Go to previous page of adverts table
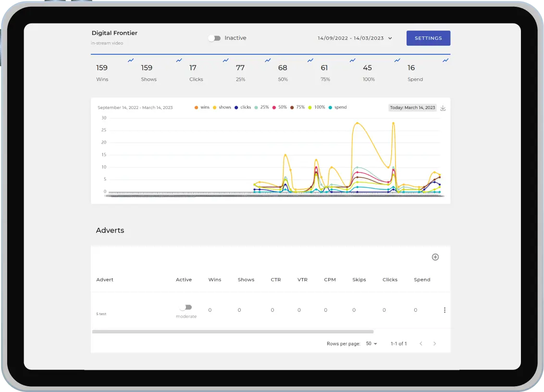The image size is (544, 392). pos(421,344)
